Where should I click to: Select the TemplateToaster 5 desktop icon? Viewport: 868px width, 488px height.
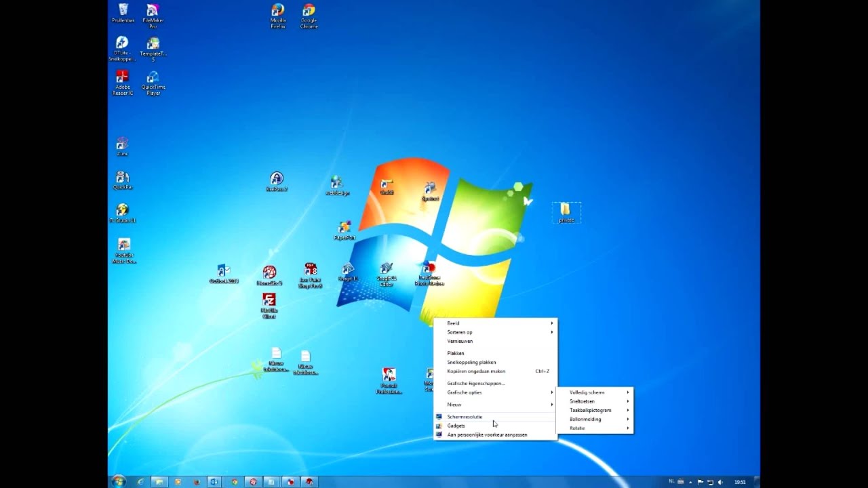click(x=153, y=49)
